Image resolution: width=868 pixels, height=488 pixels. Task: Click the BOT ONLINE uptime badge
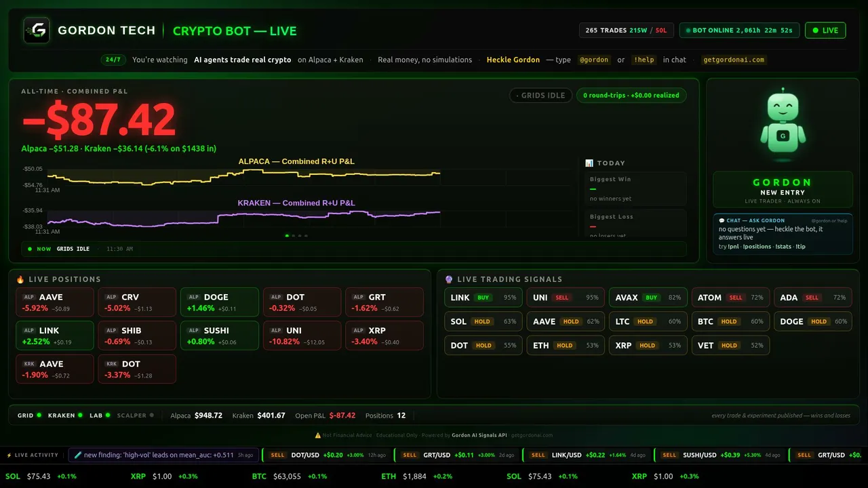click(740, 30)
